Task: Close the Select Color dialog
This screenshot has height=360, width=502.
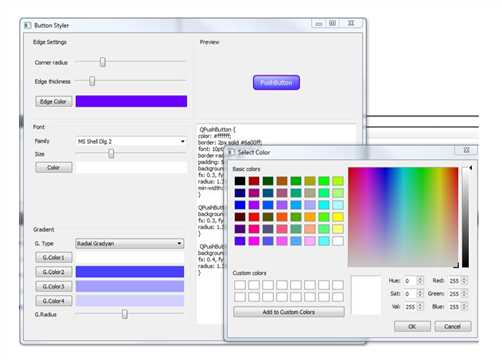Action: pyautogui.click(x=467, y=150)
